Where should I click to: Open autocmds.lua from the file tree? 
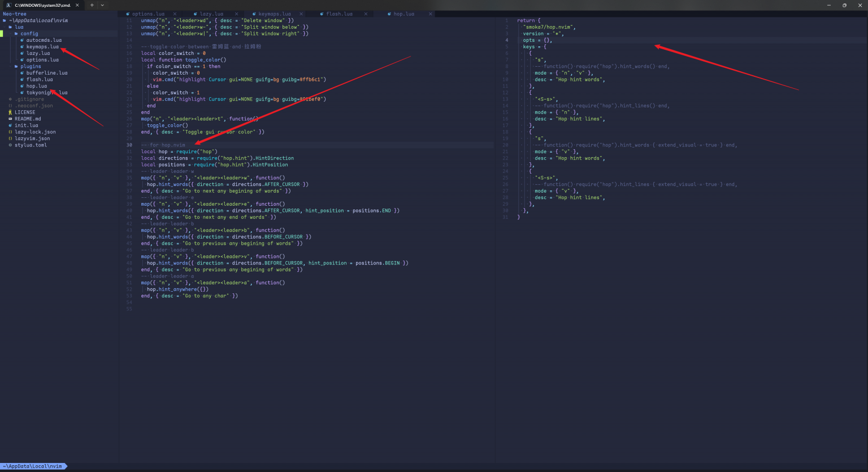pyautogui.click(x=44, y=40)
